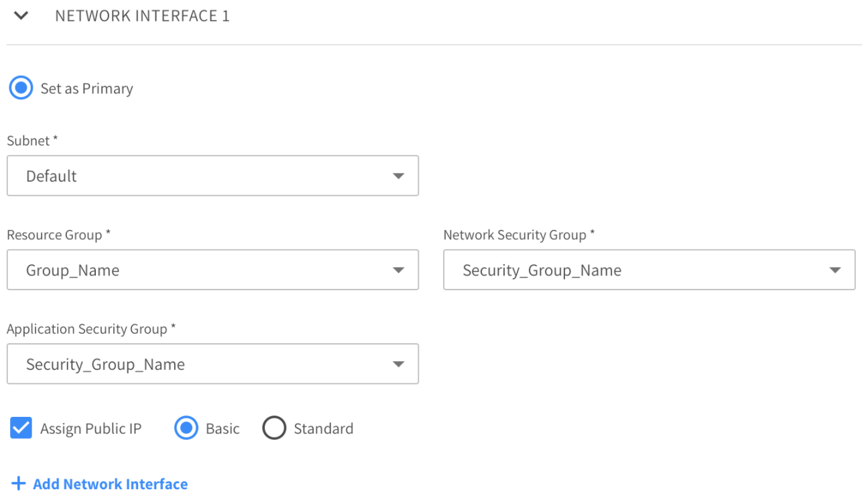Open the Subnet dropdown showing Default
Screen dimensions: 862x504
pos(201,176)
